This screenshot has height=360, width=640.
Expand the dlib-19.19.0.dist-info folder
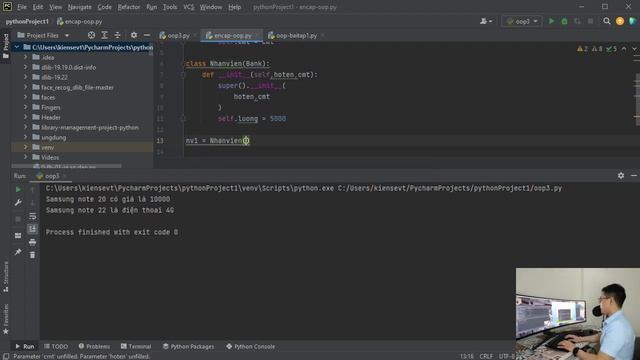click(25, 67)
